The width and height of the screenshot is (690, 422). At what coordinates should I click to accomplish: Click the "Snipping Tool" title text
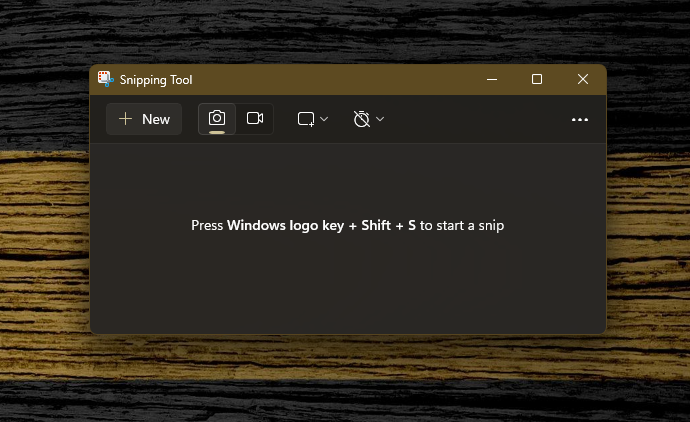[156, 80]
